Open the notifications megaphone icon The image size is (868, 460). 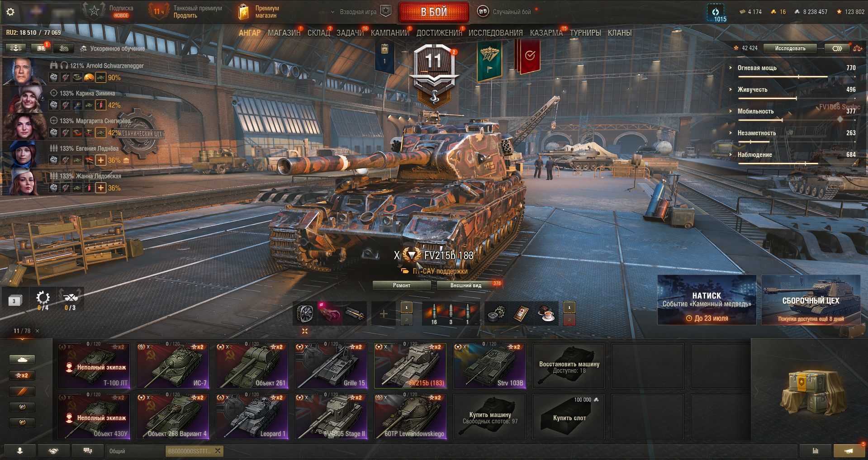tap(849, 451)
